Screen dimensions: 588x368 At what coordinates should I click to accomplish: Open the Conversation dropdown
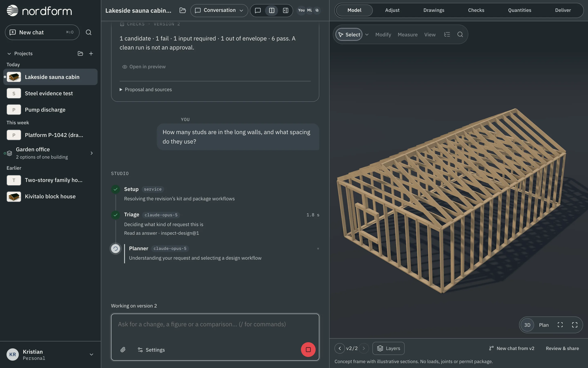[219, 10]
